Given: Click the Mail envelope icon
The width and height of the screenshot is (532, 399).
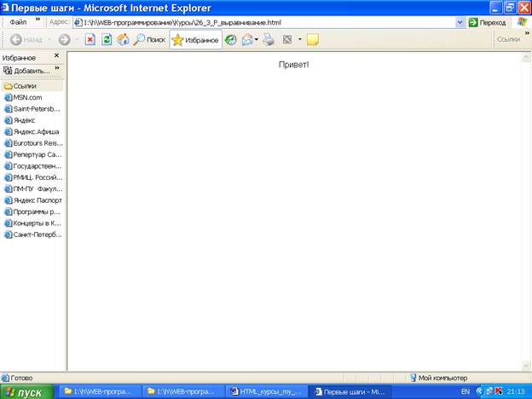Looking at the screenshot, I should [x=247, y=40].
